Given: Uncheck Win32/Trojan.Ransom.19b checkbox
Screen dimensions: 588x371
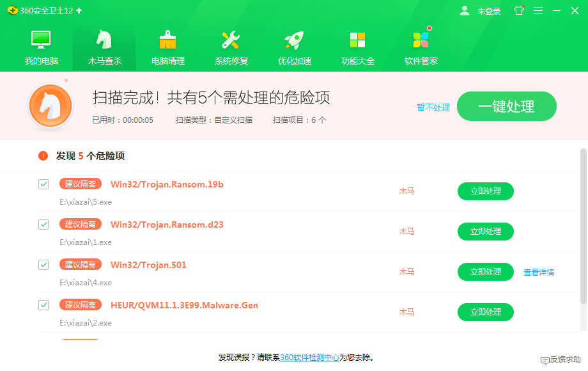Looking at the screenshot, I should [x=43, y=184].
